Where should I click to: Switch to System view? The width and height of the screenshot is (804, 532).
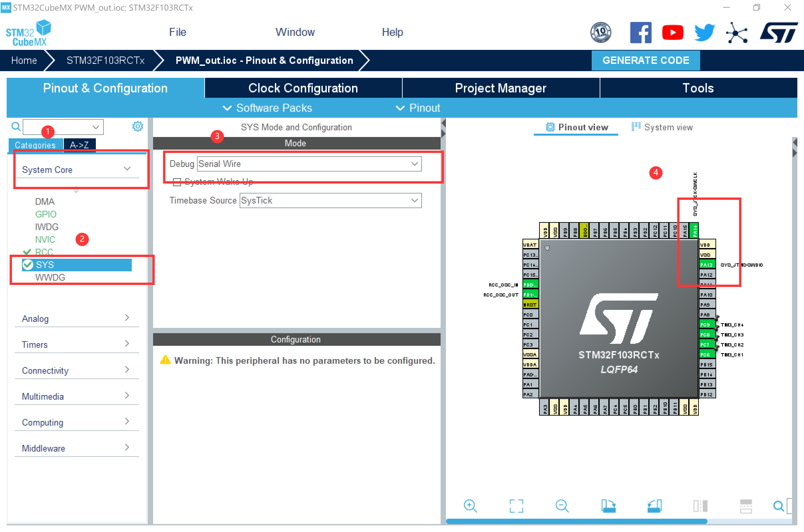pos(662,127)
